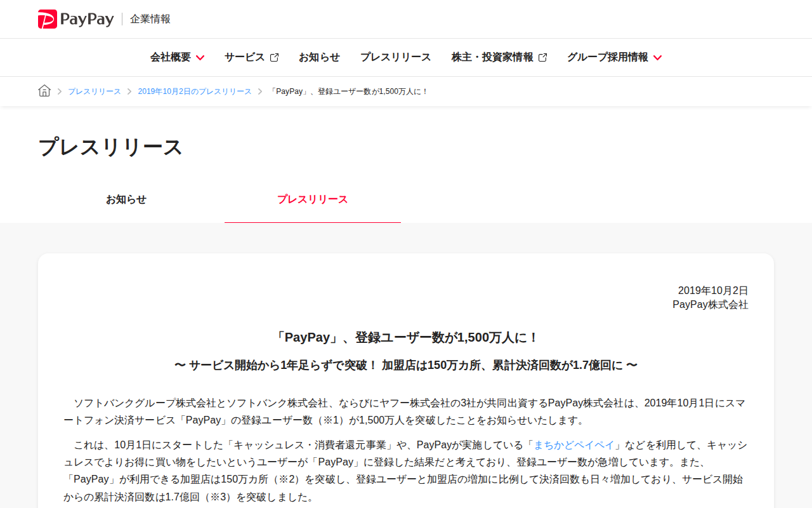Click PayPay株式会社 under the date

click(710, 305)
